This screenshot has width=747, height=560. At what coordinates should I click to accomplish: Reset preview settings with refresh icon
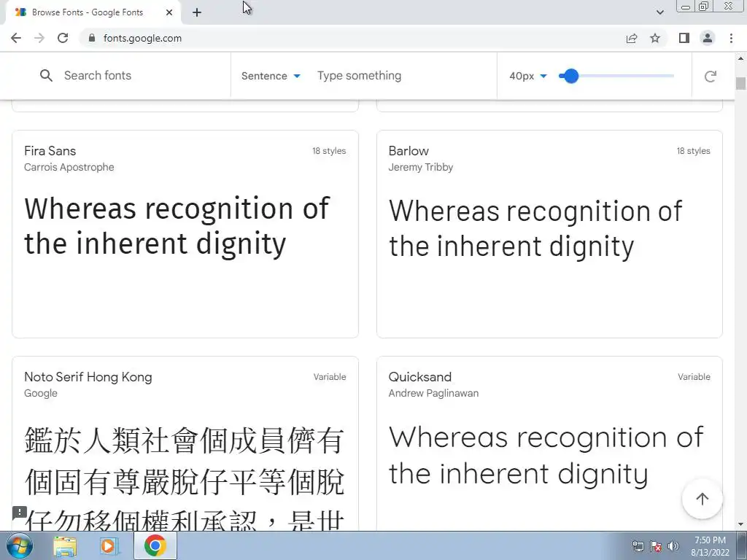[711, 76]
